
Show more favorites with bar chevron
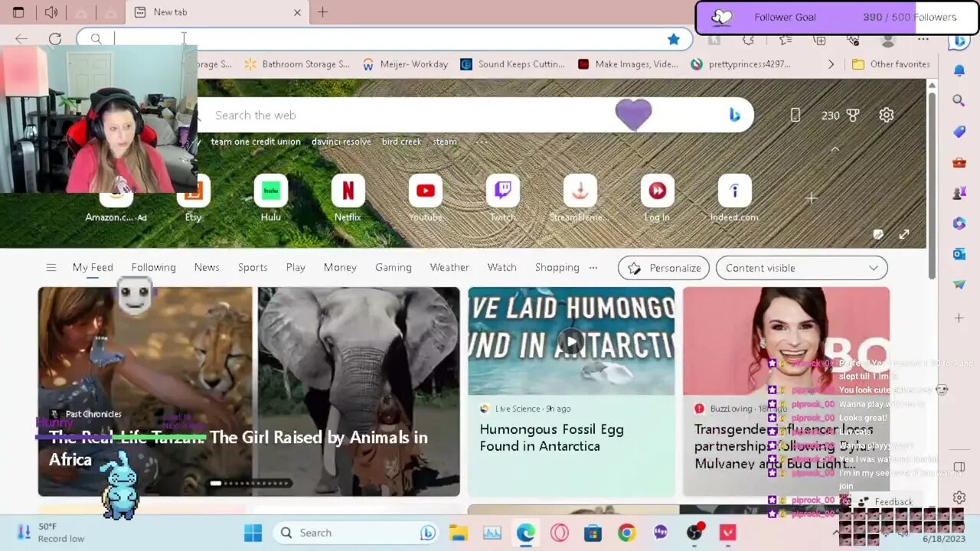click(x=831, y=64)
